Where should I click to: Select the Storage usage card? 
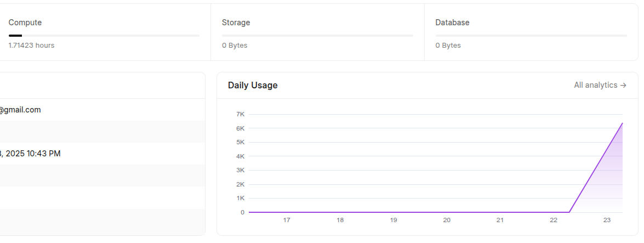(317, 32)
